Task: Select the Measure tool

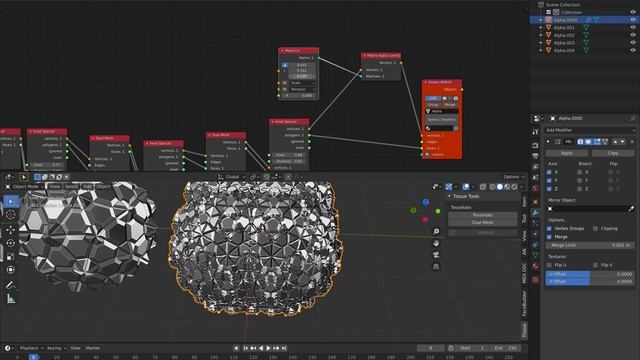Action: [x=11, y=299]
